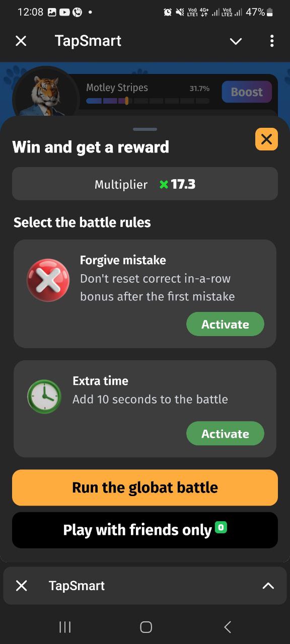Run the global battle
The height and width of the screenshot is (644, 290).
[145, 487]
